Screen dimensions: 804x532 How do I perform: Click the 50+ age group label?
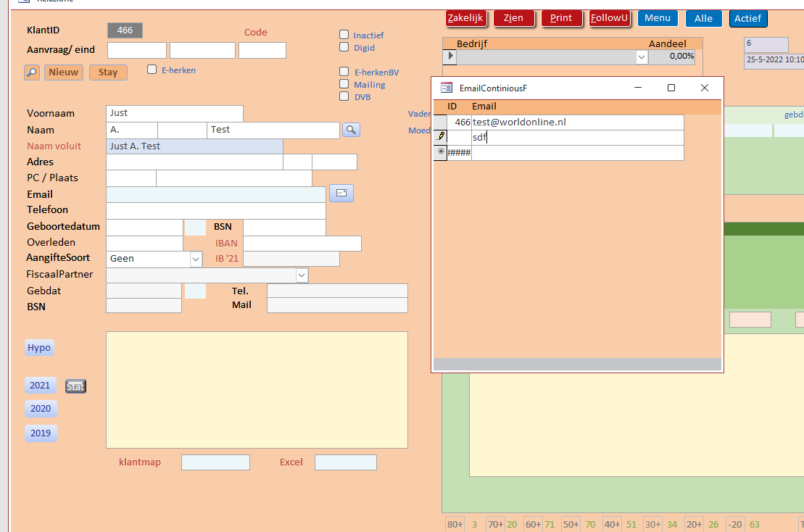coord(571,524)
